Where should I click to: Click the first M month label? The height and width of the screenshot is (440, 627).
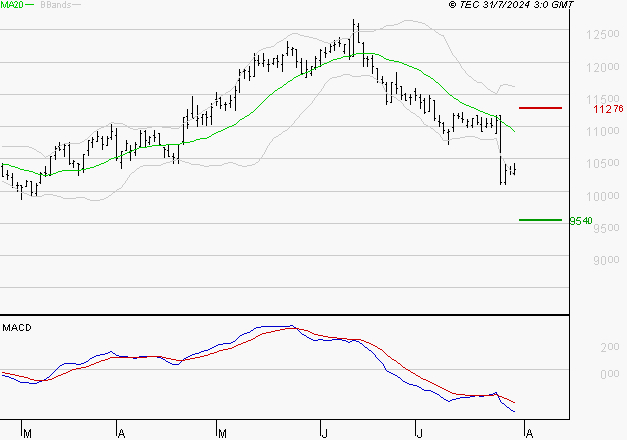pyautogui.click(x=27, y=434)
